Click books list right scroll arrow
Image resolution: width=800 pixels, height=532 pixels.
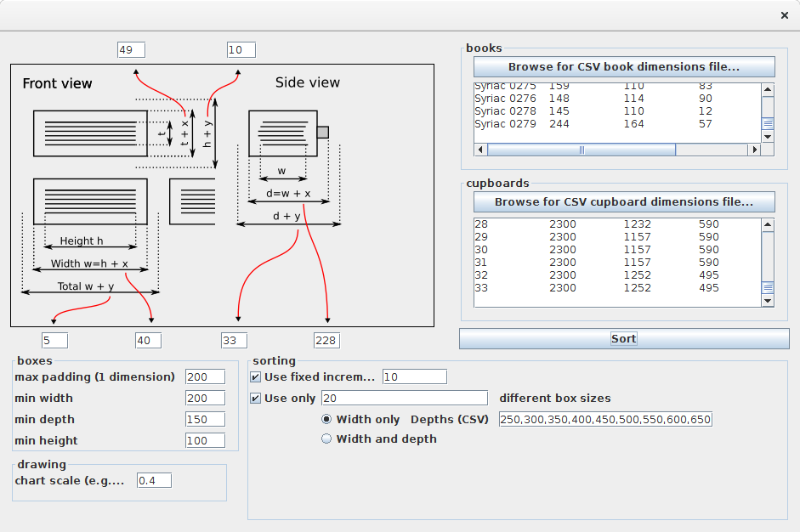pyautogui.click(x=753, y=150)
